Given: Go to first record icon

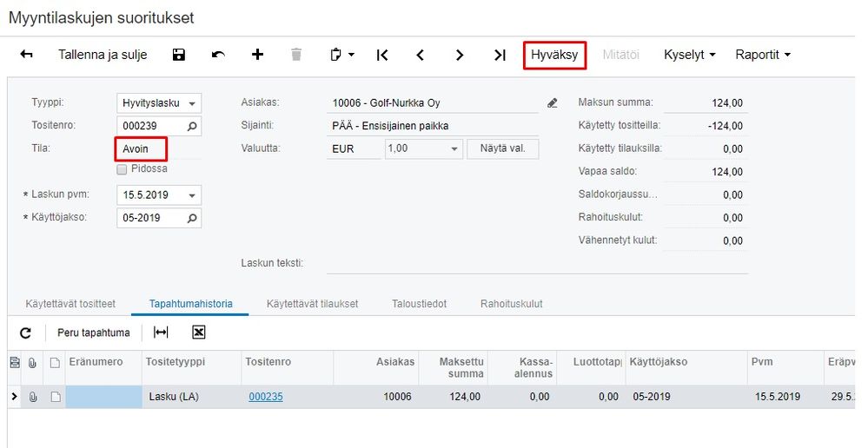Looking at the screenshot, I should pyautogui.click(x=382, y=55).
